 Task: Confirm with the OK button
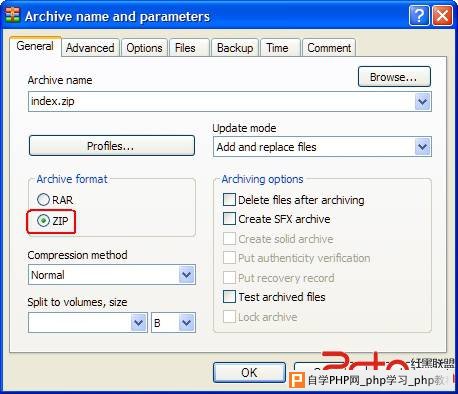click(249, 372)
